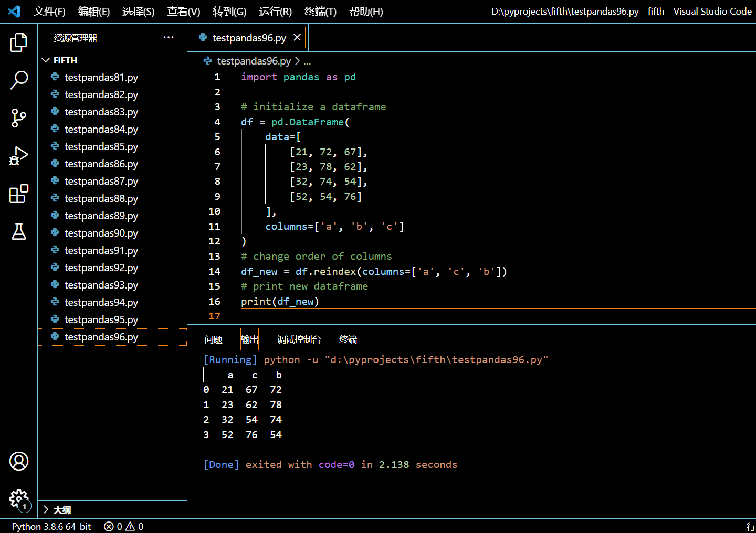
Task: Select the testpandas96.py editor tab
Action: pos(248,37)
